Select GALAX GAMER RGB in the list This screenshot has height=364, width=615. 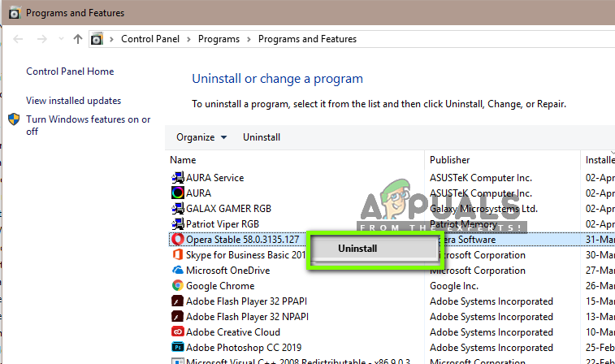point(228,208)
